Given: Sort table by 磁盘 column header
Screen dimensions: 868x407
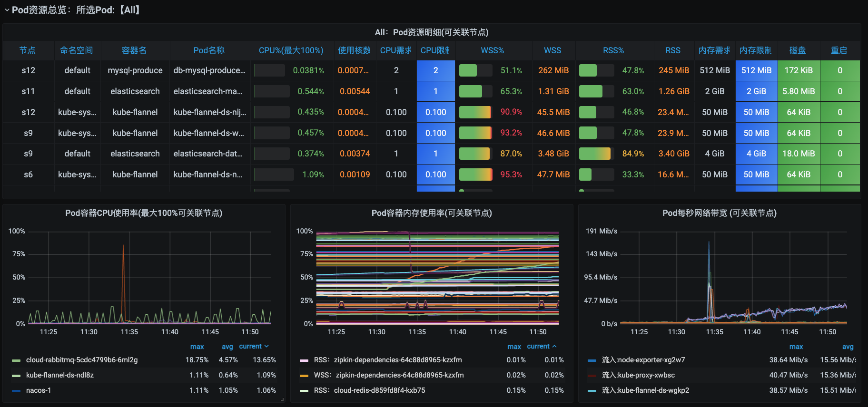Looking at the screenshot, I should click(x=798, y=50).
